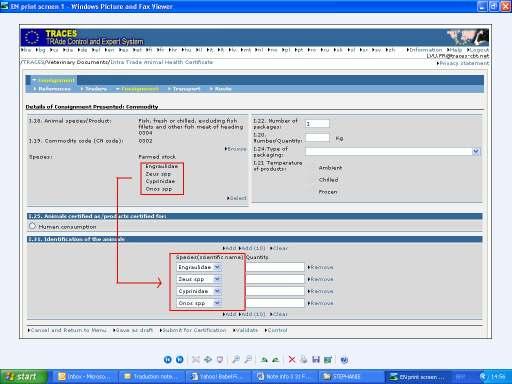Image resolution: width=512 pixels, height=384 pixels.
Task: Remove the Zeus spp row
Action: point(320,279)
